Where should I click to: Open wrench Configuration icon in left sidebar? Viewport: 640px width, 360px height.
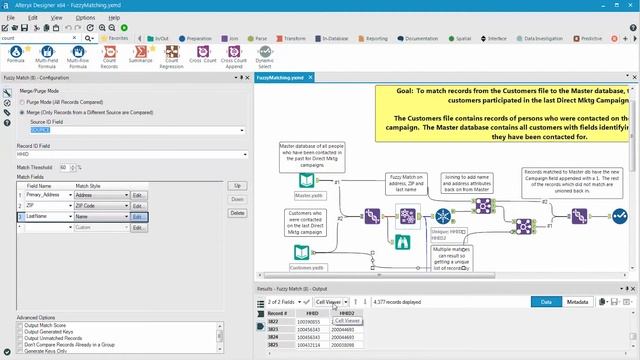coord(7,93)
